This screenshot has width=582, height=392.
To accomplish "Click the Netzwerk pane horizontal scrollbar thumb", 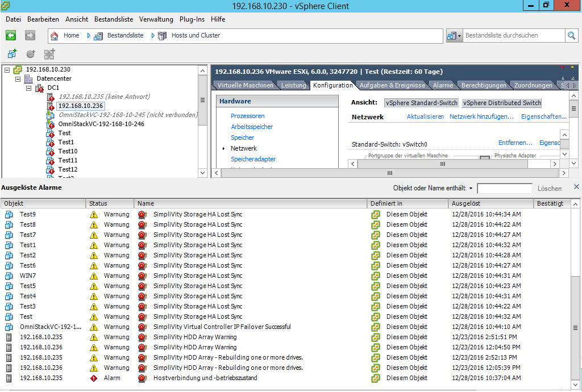I will [442, 164].
